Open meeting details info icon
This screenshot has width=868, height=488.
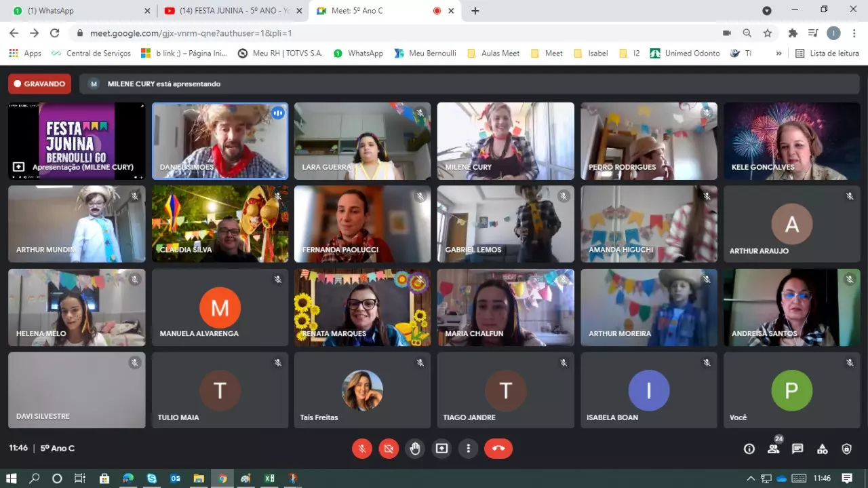[x=749, y=449]
